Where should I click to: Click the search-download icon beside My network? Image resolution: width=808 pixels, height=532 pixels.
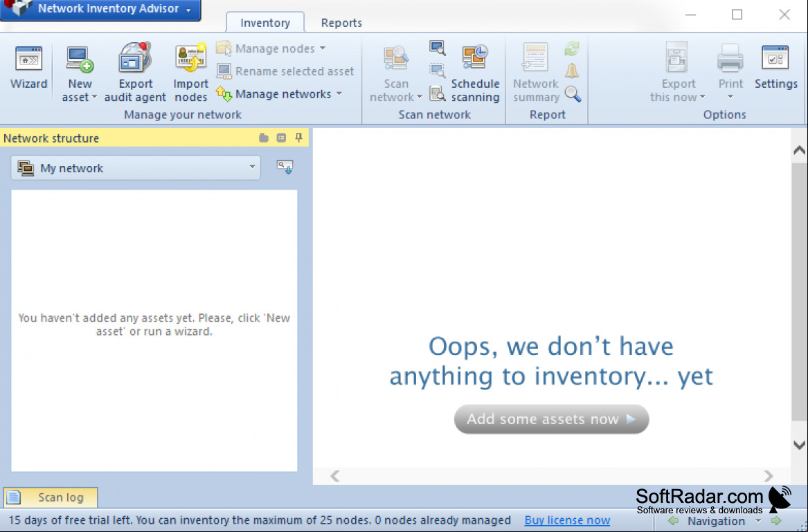[x=285, y=167]
